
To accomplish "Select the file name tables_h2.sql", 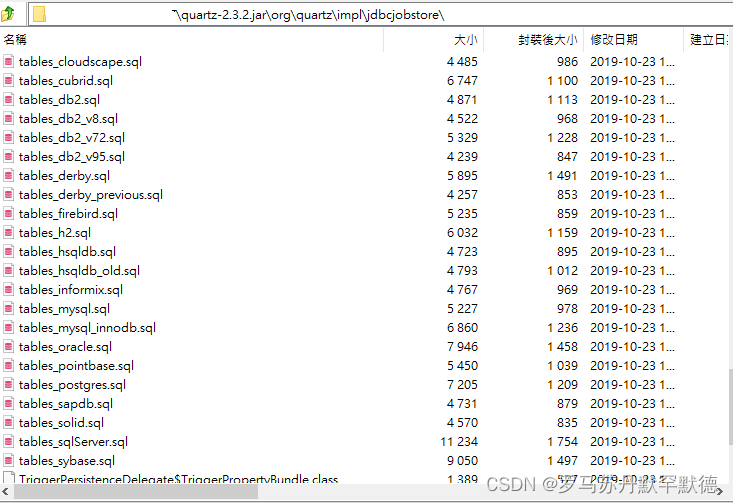I will (55, 233).
